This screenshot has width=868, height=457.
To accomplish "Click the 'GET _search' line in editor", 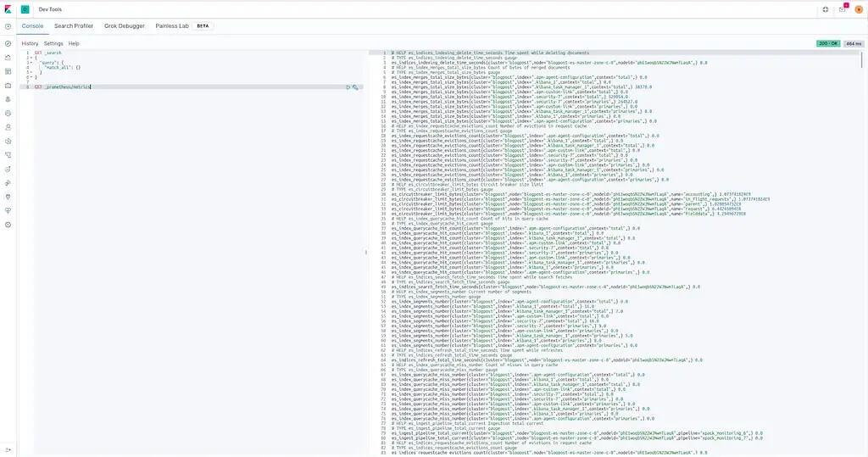I will (x=48, y=53).
